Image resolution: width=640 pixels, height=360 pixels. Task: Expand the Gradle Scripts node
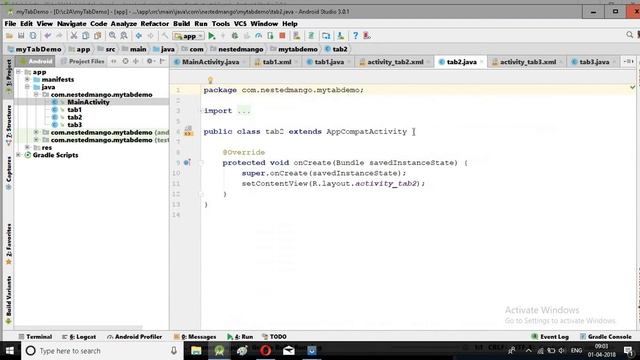[18, 155]
